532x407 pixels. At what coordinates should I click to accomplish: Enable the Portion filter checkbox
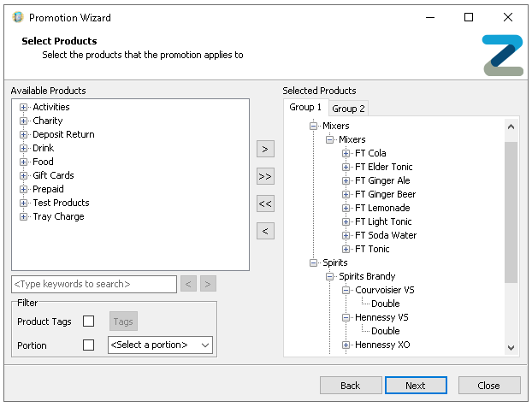[x=88, y=345]
